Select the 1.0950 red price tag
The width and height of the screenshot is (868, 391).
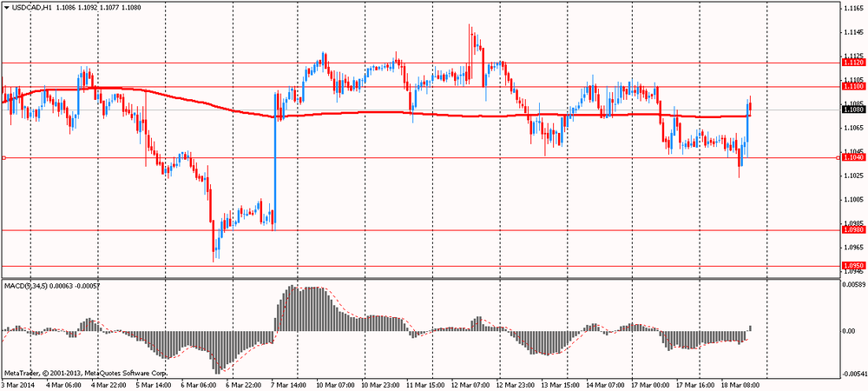(852, 266)
